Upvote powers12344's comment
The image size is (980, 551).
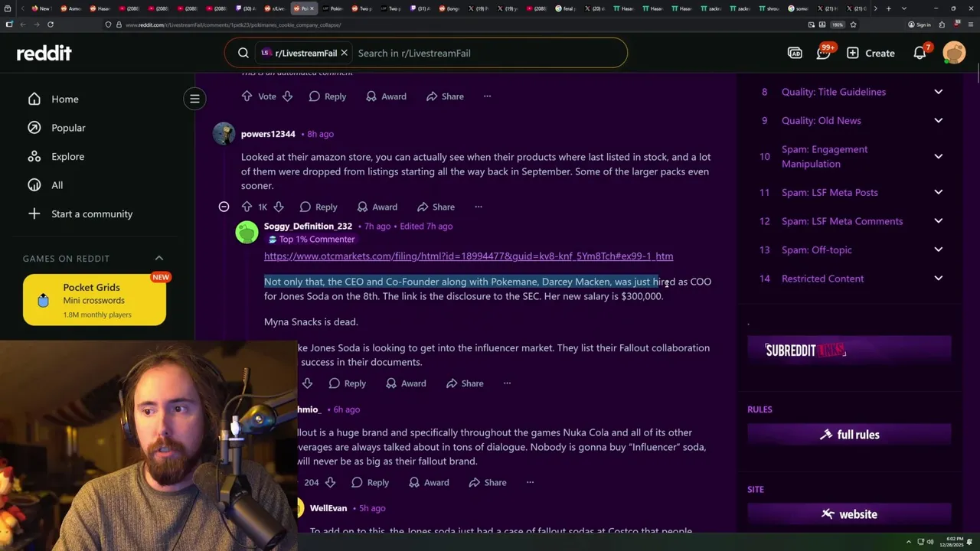tap(247, 207)
